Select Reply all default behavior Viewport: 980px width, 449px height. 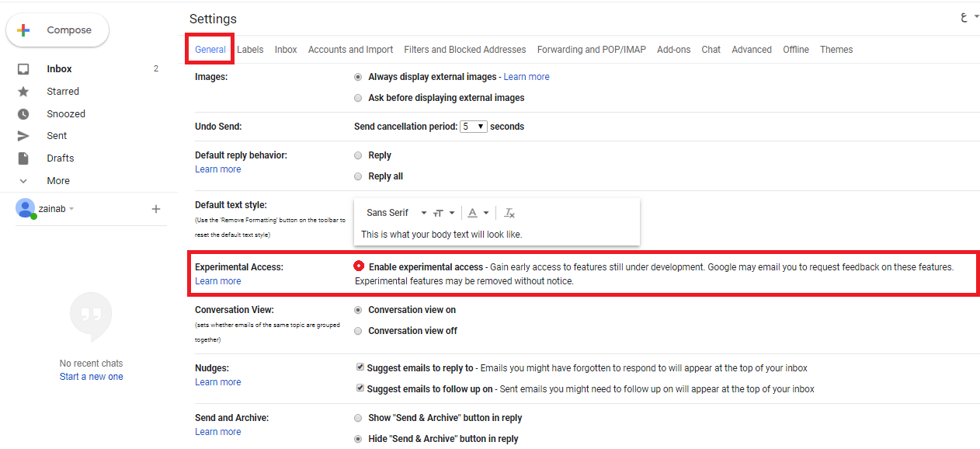(358, 176)
